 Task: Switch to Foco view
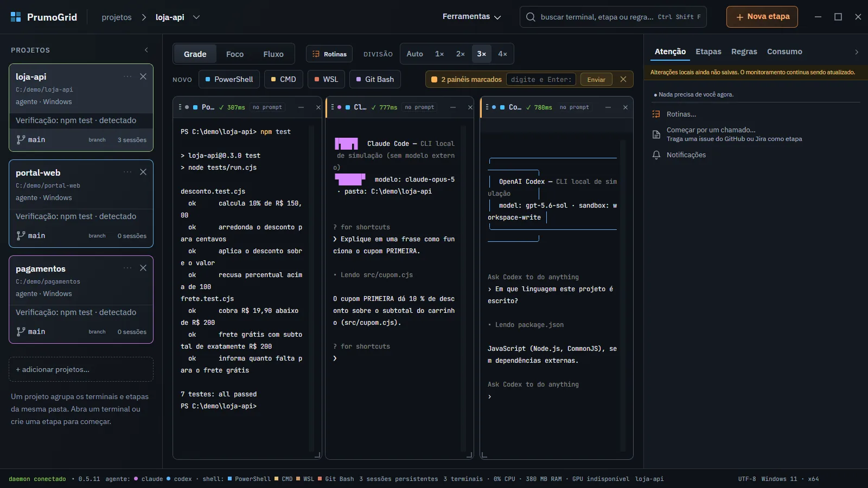click(x=235, y=54)
